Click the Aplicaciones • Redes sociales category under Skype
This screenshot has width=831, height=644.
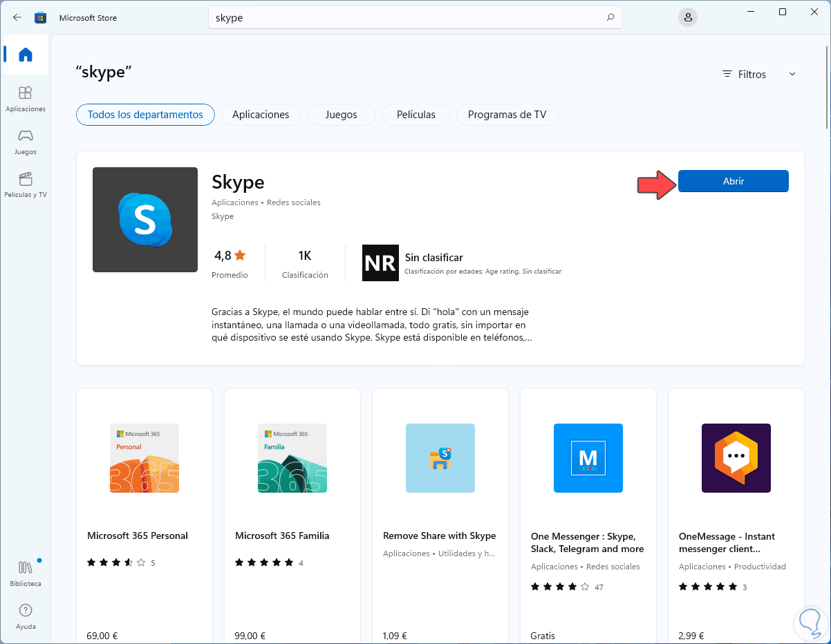[266, 202]
